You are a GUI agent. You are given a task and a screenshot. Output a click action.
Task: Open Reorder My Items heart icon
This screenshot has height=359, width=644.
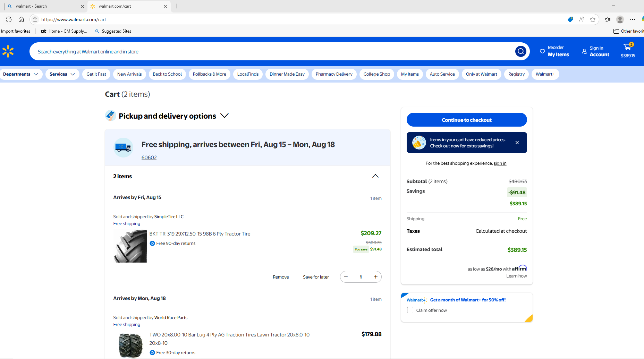click(x=542, y=51)
